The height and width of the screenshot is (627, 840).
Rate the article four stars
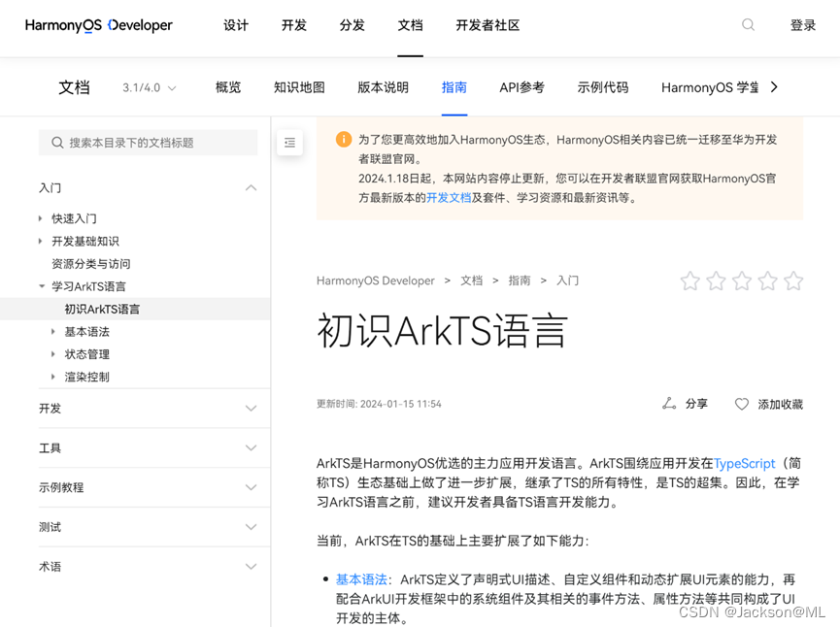click(767, 280)
